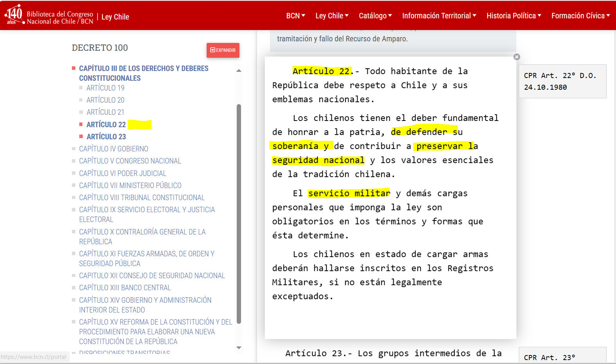Viewport: 616px width, 364px height.
Task: Click the index scroll-down arrow
Action: (x=239, y=348)
